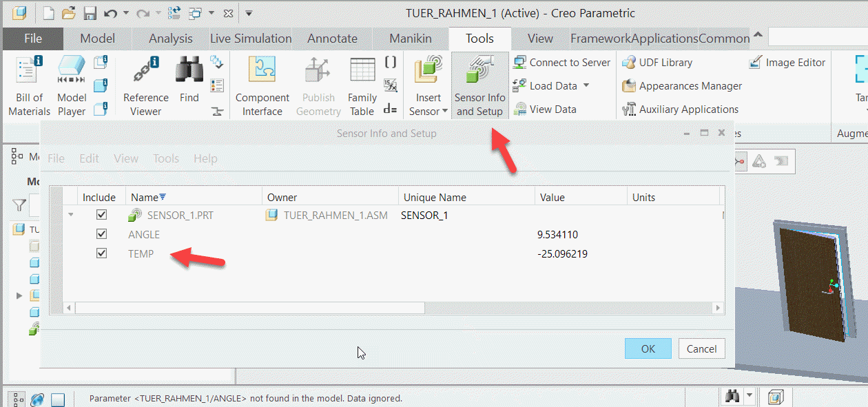
Task: Disable the ANGLE parameter checkbox
Action: (101, 233)
